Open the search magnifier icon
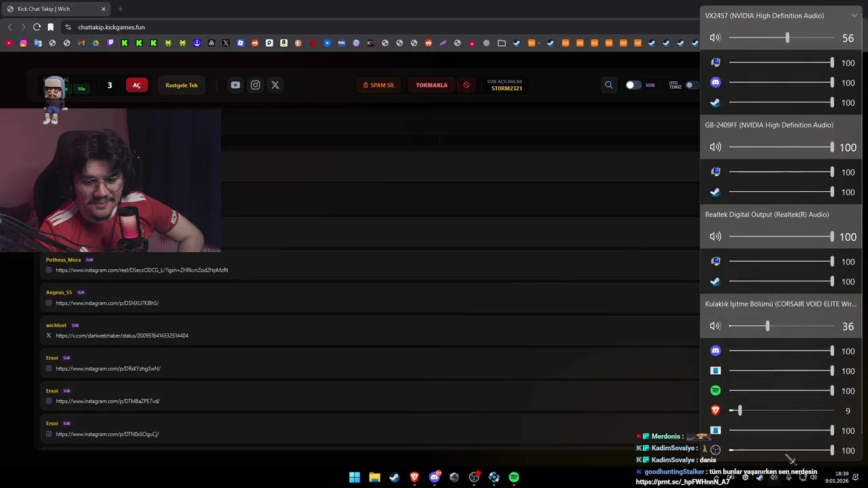868x488 pixels. tap(608, 85)
